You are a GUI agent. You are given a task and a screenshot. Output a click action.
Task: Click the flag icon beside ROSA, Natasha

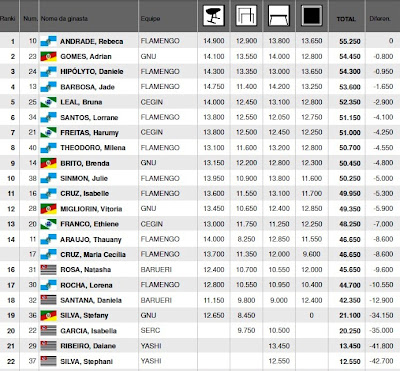pos(48,270)
